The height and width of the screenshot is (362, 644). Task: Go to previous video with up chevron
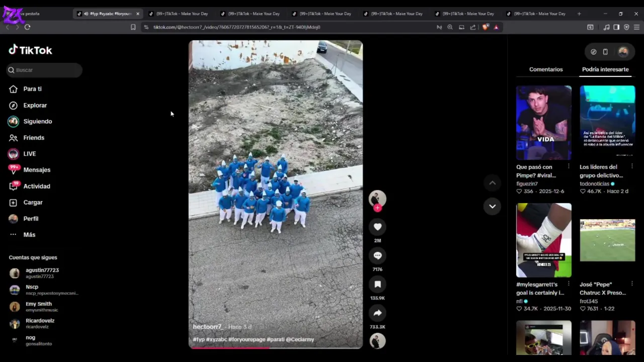tap(492, 183)
